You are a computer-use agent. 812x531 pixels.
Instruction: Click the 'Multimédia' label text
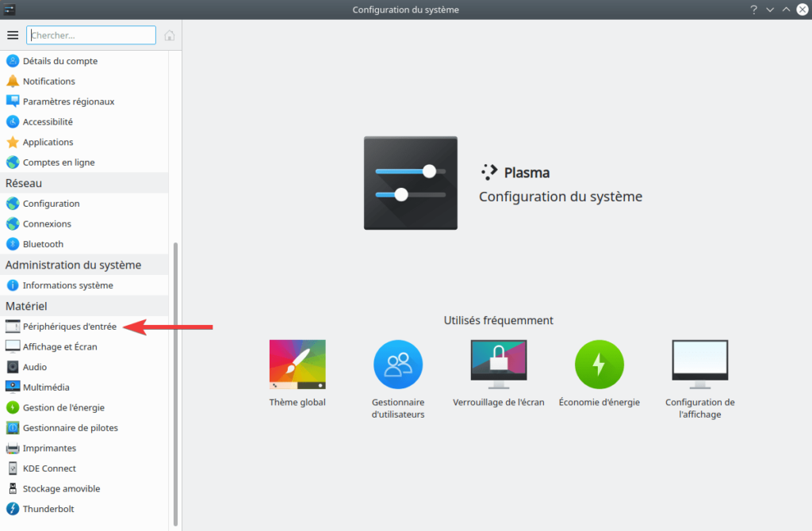[x=46, y=387]
